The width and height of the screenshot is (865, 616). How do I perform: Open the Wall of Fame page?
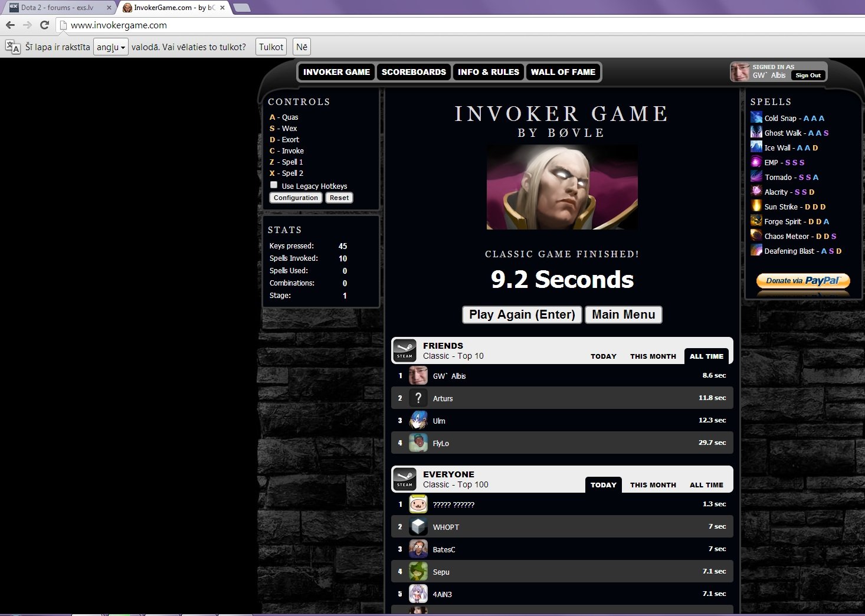(x=563, y=72)
